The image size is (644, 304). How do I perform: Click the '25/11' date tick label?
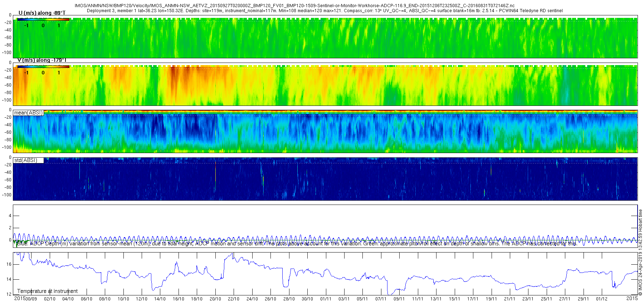547,299
